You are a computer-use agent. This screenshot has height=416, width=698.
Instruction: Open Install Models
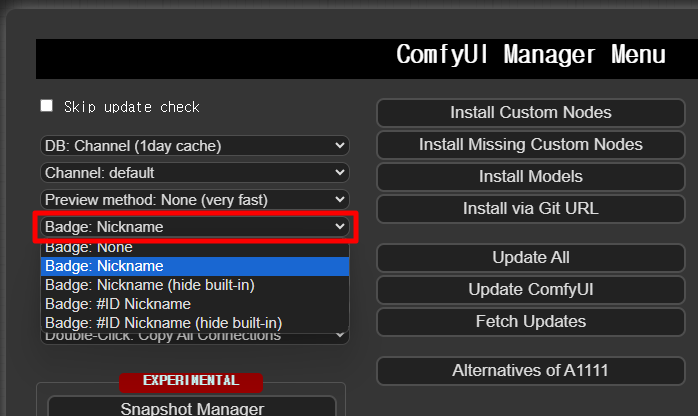pos(531,177)
